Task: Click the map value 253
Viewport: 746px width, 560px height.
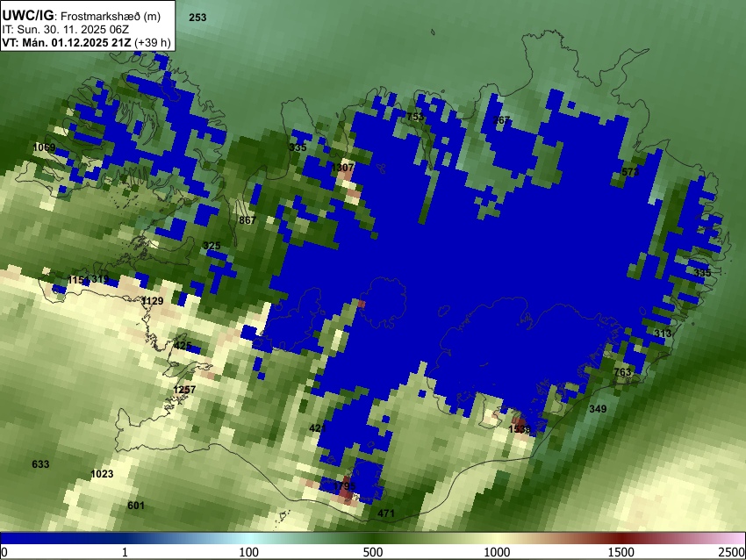Action: coord(197,18)
